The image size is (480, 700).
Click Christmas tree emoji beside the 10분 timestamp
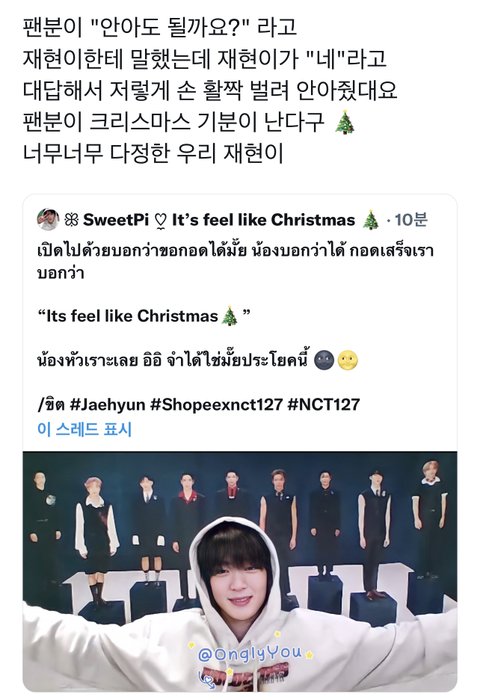coord(370,220)
